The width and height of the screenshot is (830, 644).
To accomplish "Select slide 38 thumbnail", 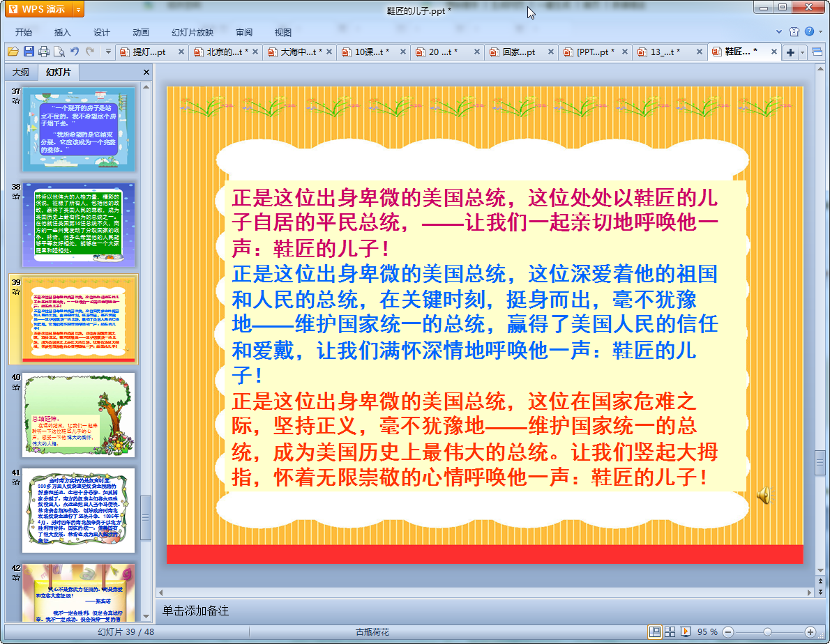I will 78,224.
